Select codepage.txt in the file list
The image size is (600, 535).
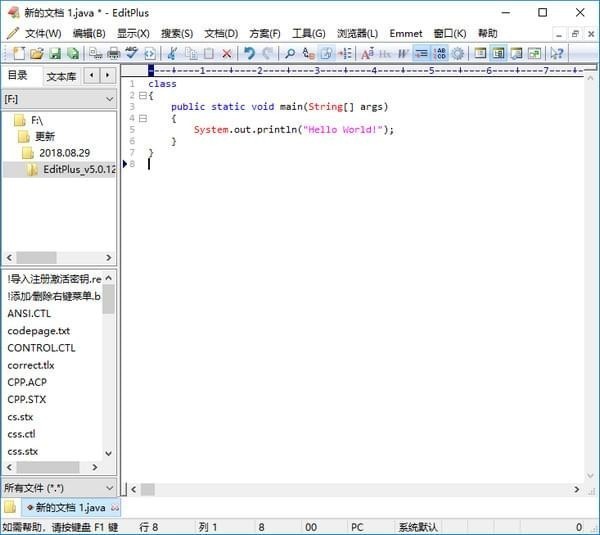(x=39, y=330)
